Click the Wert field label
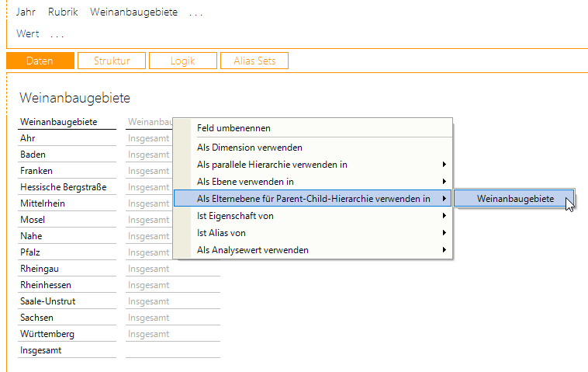Viewport: 588px width, 372px height. coord(28,34)
